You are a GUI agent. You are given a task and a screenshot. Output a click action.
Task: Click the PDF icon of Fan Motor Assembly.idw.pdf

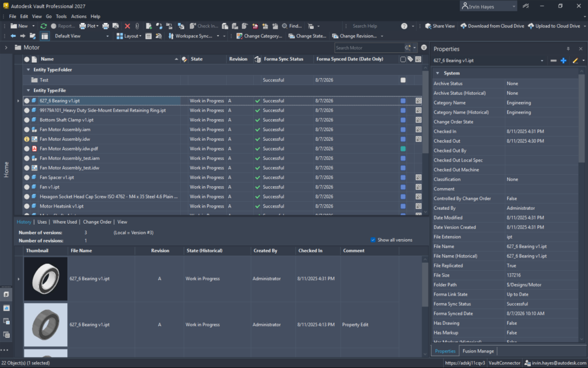(x=34, y=149)
